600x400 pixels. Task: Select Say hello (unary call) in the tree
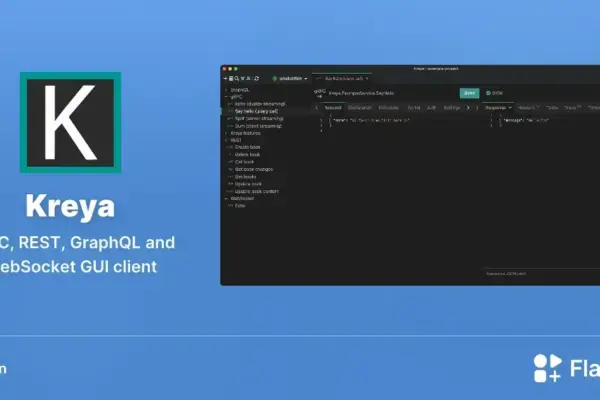[x=256, y=111]
